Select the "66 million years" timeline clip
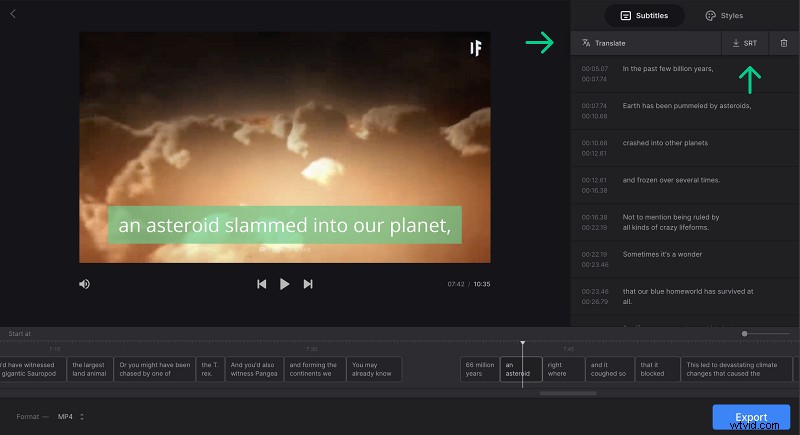 [x=479, y=369]
